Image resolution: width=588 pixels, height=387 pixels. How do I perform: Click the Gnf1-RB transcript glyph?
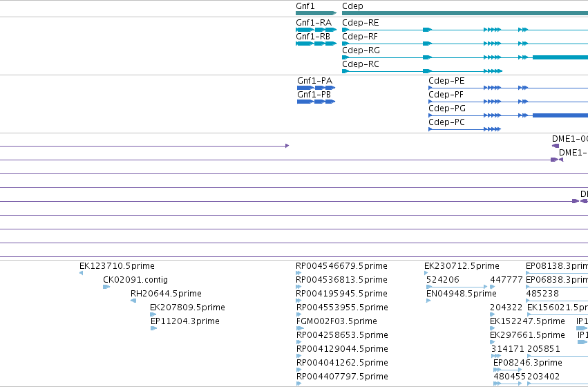click(316, 44)
